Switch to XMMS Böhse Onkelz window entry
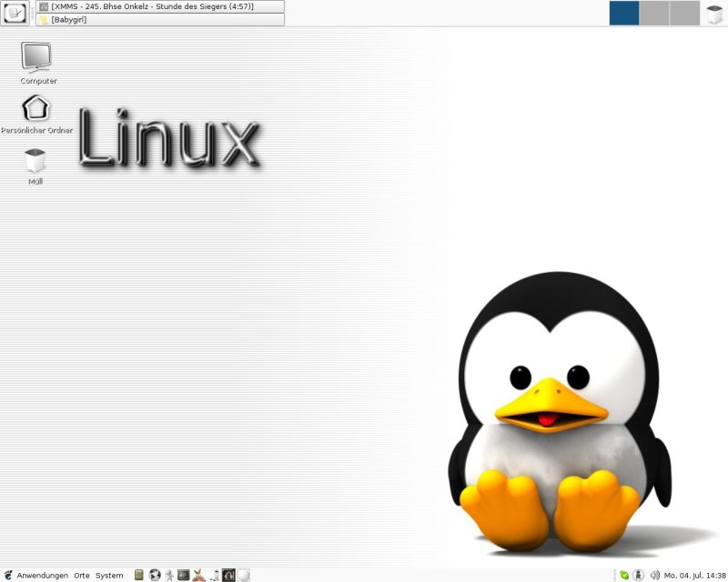Viewport: 728px width, 582px height. pyautogui.click(x=160, y=6)
